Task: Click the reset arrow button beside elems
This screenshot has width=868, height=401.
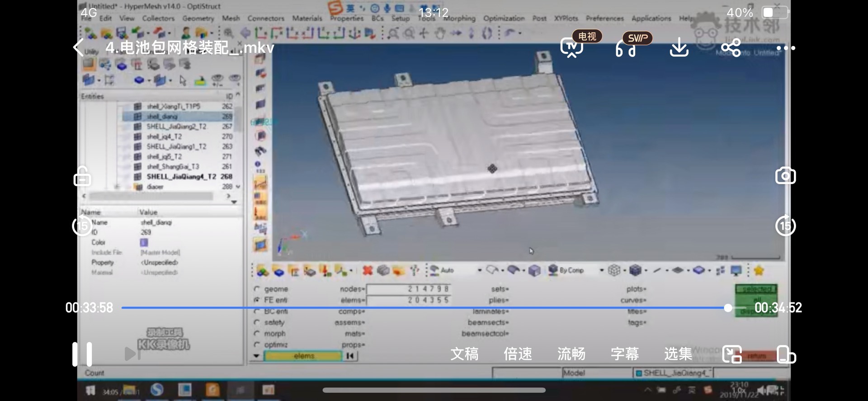Action: (x=350, y=356)
